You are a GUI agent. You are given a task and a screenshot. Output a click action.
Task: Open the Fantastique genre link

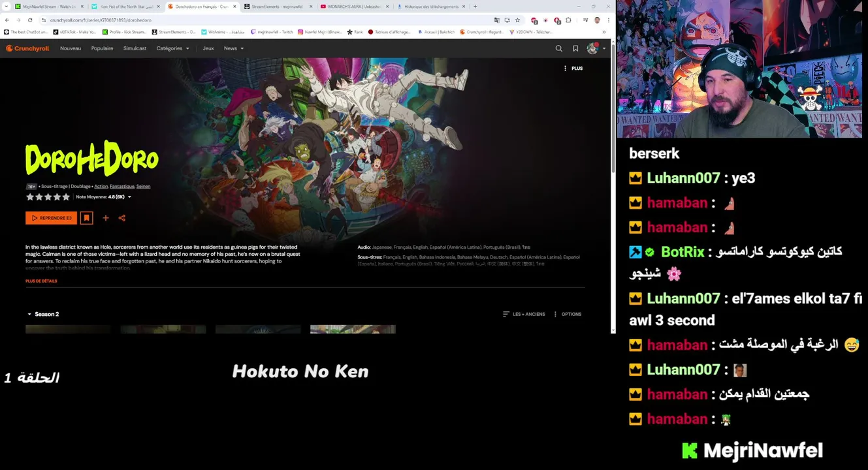pos(121,186)
